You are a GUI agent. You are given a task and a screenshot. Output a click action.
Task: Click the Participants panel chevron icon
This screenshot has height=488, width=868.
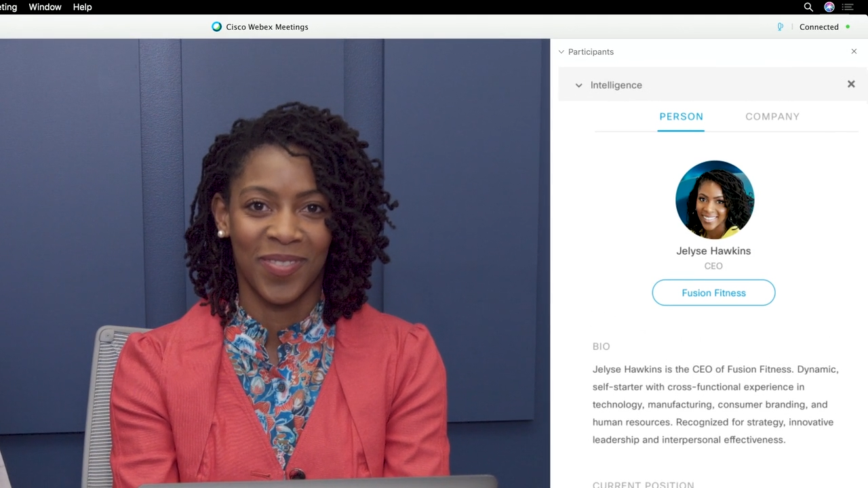(561, 52)
